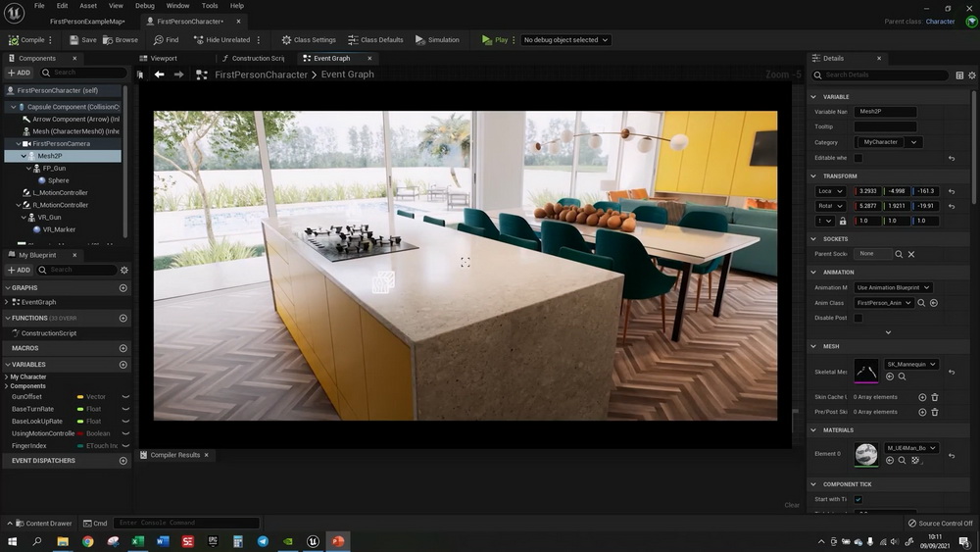The image size is (980, 552).
Task: Open the SK_Mannequin skeletal mesh dropdown
Action: (911, 365)
